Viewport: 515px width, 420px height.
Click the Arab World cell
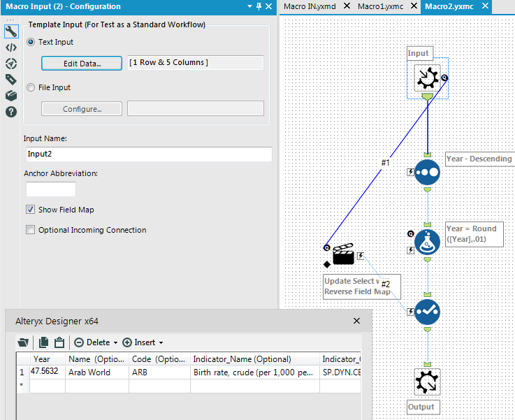[x=97, y=372]
